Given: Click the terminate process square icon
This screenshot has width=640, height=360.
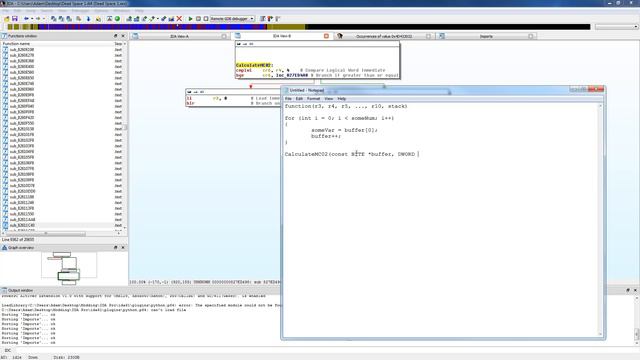Looking at the screenshot, I should click(x=206, y=19).
